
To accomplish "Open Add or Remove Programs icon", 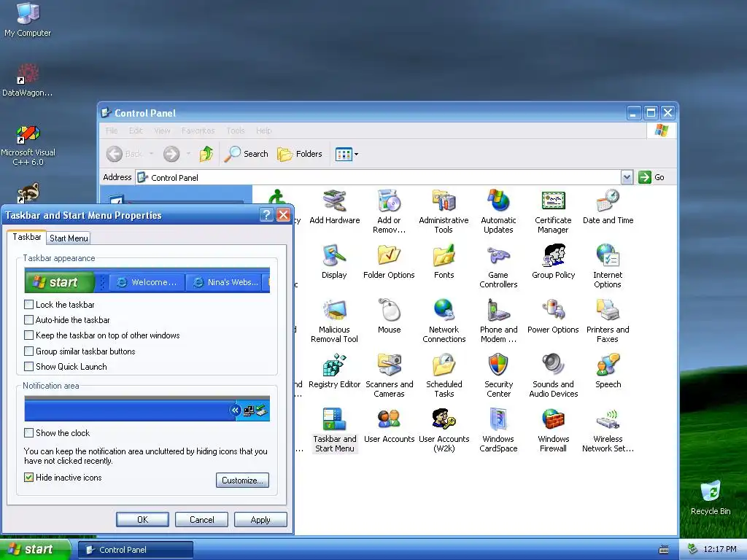I will pos(389,211).
